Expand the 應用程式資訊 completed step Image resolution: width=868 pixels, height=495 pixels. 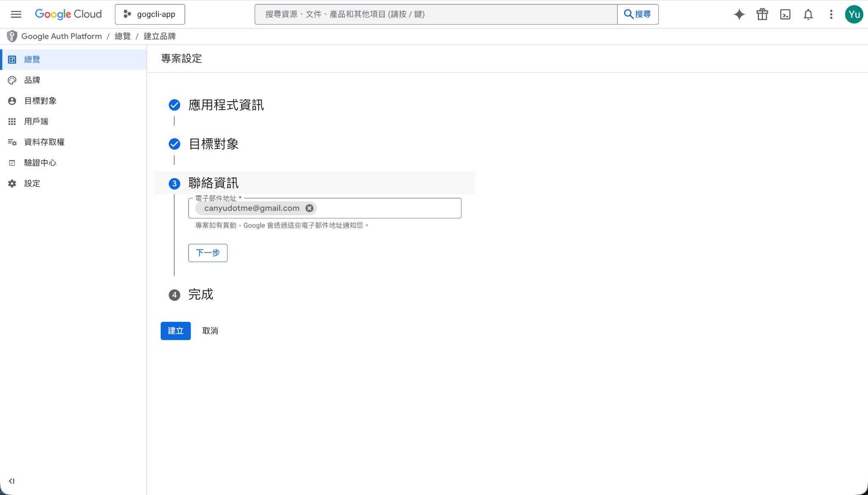(x=225, y=105)
